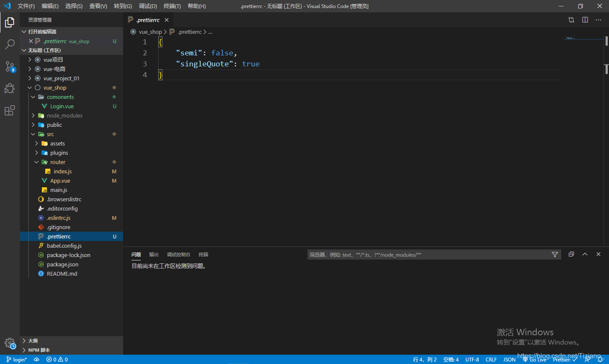This screenshot has width=609, height=364.
Task: Open the Manage gear icon
Action: click(9, 343)
